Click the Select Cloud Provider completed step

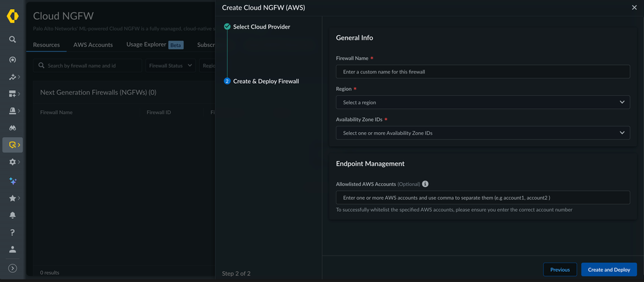(x=257, y=26)
